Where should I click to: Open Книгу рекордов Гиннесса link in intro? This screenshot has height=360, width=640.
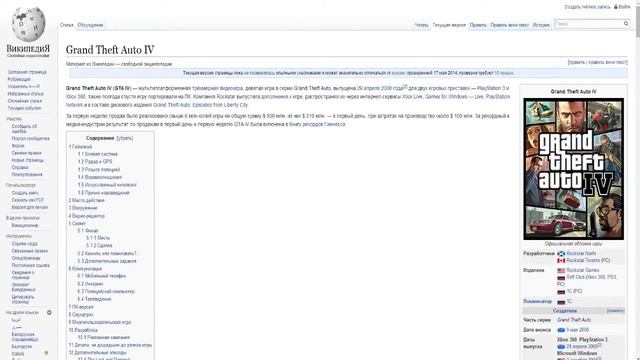click(x=317, y=124)
